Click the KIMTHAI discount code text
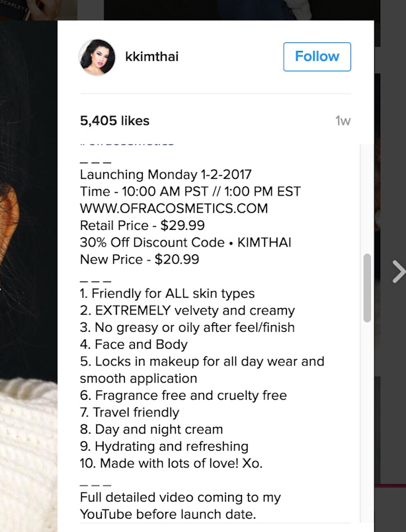 coord(264,243)
